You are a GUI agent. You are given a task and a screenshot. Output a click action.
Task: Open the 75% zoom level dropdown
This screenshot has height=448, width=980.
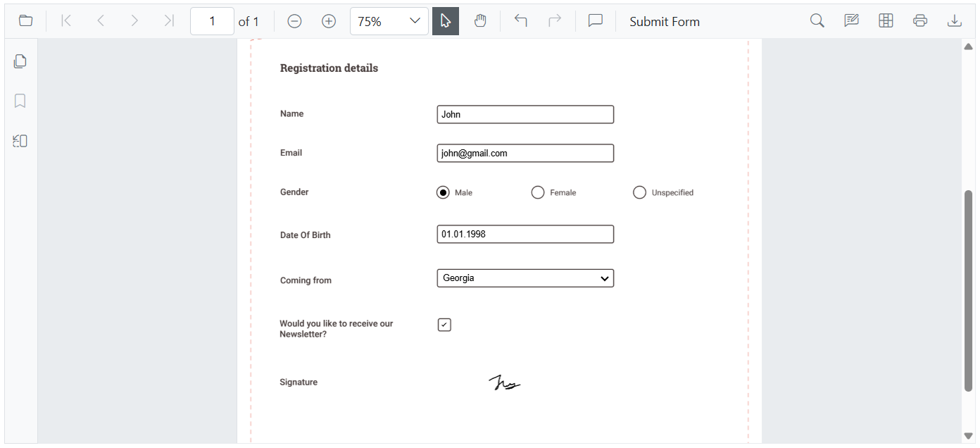[x=389, y=21]
